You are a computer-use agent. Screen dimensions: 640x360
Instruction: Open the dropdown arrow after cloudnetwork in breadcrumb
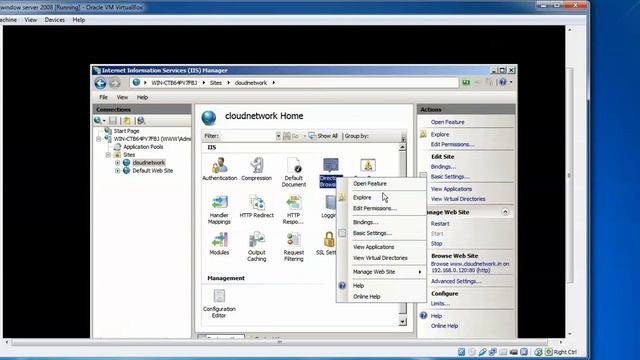coord(273,82)
